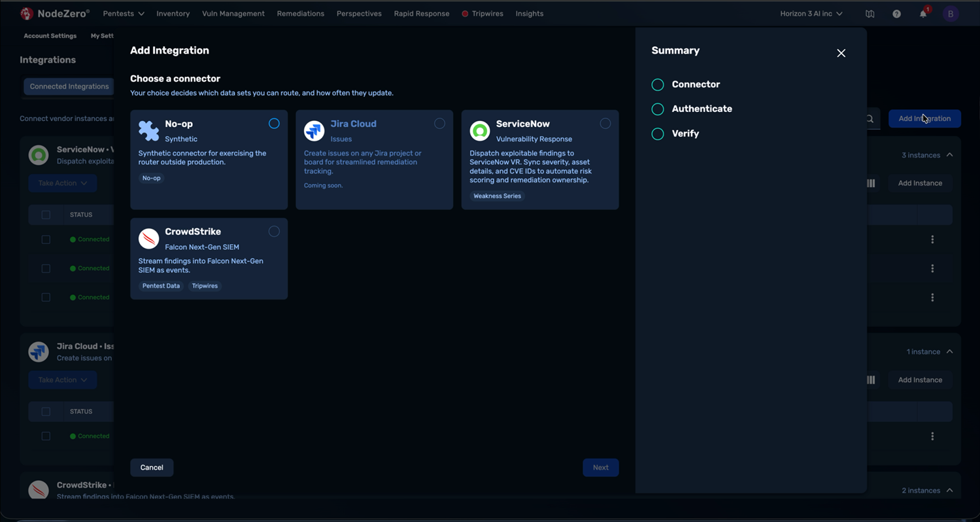Open Take Action dropdown under Jira Cloud
980x522 pixels.
click(x=63, y=380)
